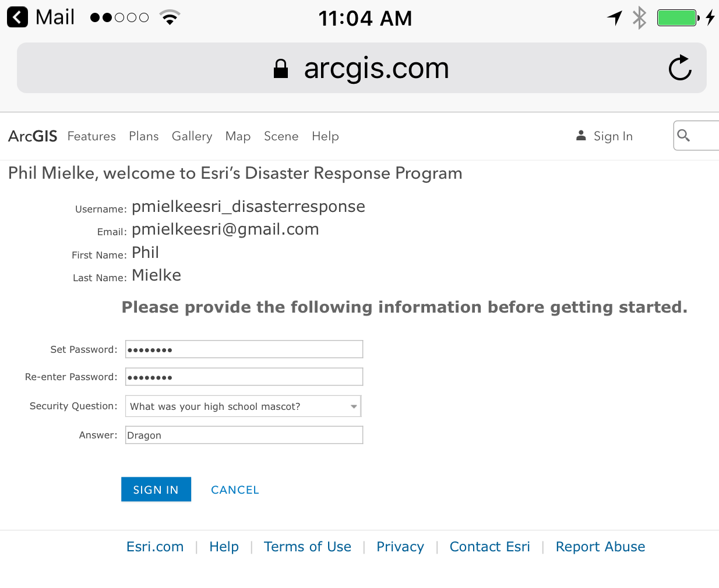The height and width of the screenshot is (588, 719).
Task: Tap the padlock icon in address bar
Action: 281,68
